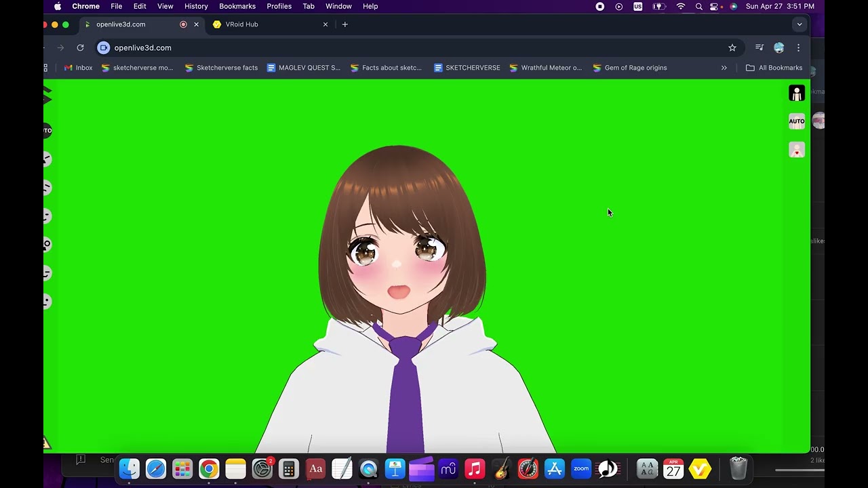868x488 pixels.
Task: Open the Chrome three-dot menu
Action: (798, 47)
